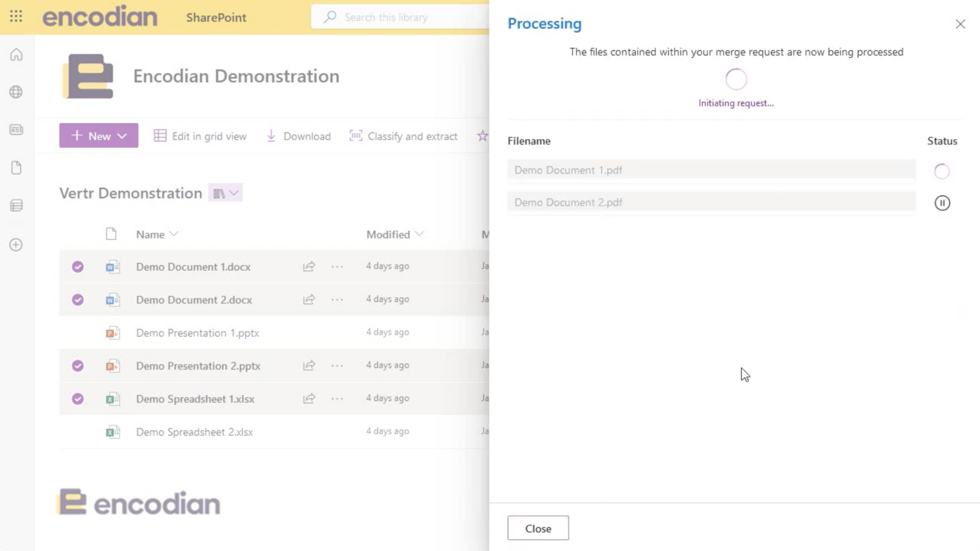Open the My files page icon
This screenshot has height=551, width=980.
tap(16, 168)
